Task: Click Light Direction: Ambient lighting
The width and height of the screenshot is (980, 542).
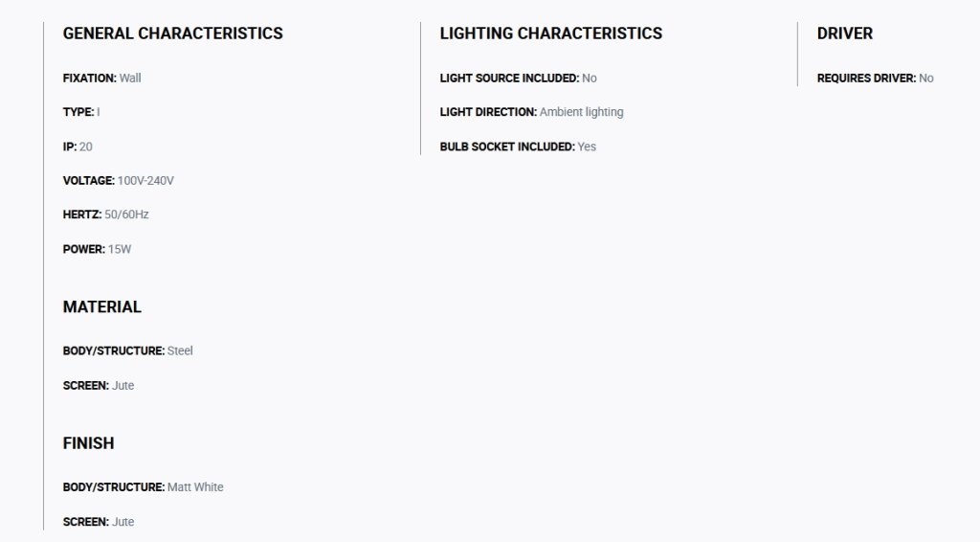Action: (x=531, y=112)
